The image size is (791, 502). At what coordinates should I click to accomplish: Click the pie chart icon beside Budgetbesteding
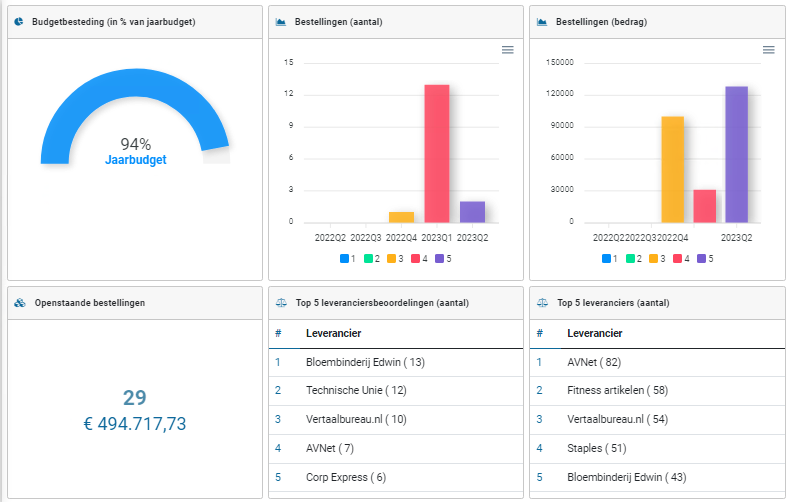coord(19,21)
